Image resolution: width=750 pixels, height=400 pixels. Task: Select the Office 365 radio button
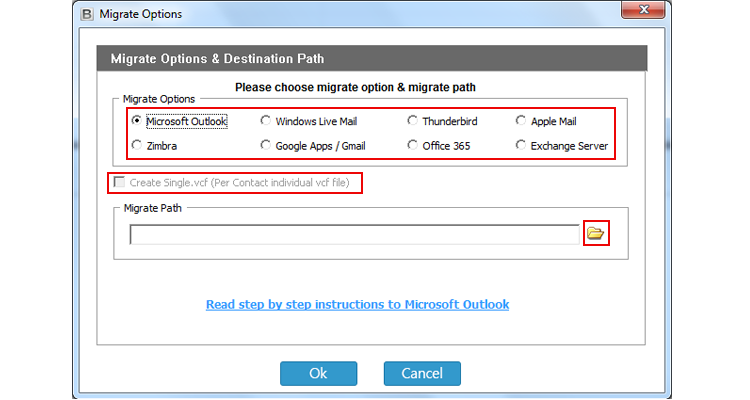pyautogui.click(x=412, y=145)
